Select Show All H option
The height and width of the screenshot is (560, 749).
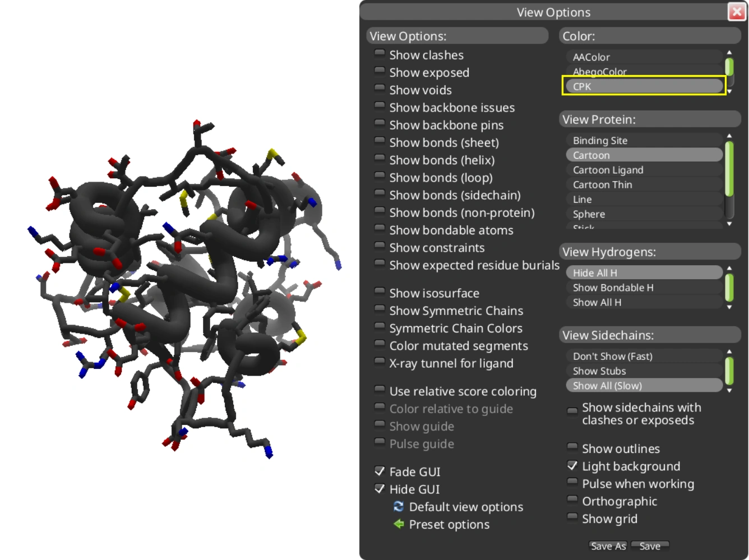[644, 302]
